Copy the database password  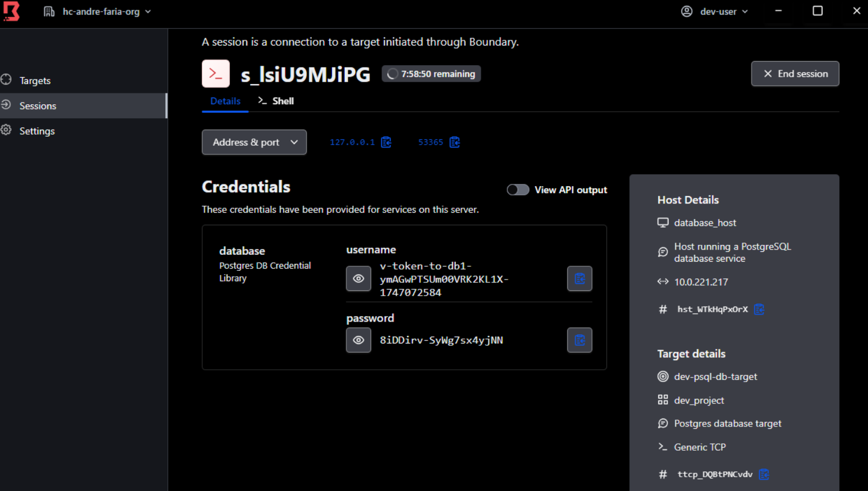(580, 340)
